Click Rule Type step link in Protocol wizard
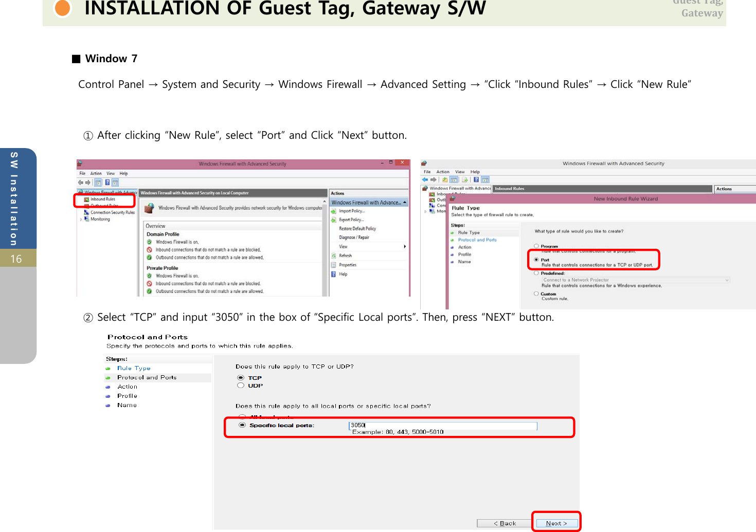 (x=134, y=368)
